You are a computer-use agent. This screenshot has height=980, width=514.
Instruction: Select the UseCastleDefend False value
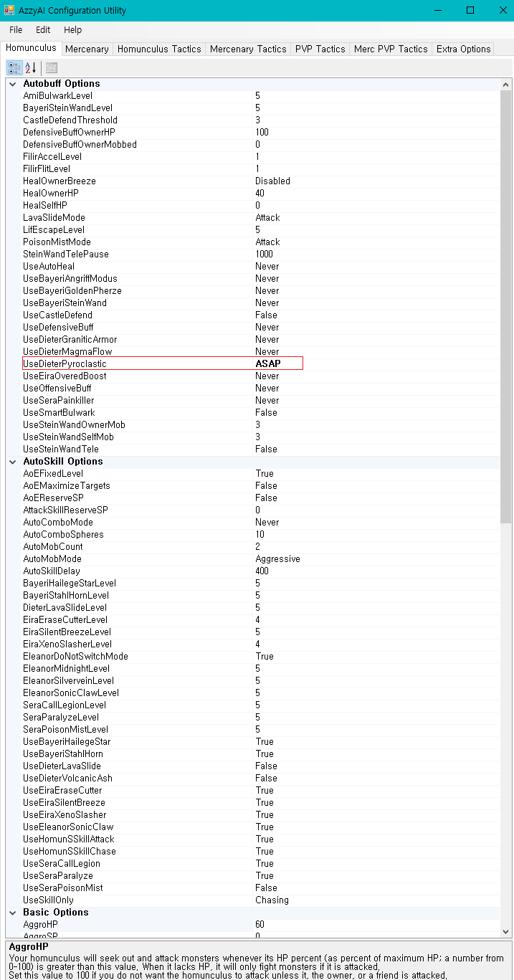[266, 315]
